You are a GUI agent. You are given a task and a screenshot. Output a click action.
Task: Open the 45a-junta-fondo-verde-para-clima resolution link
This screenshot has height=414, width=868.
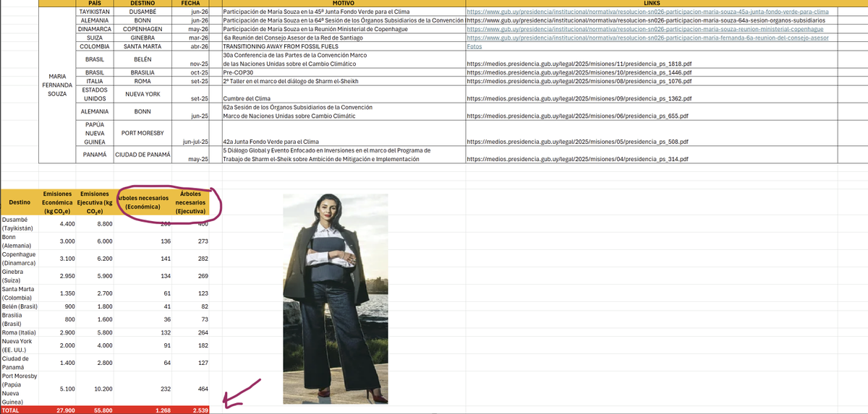pyautogui.click(x=647, y=12)
